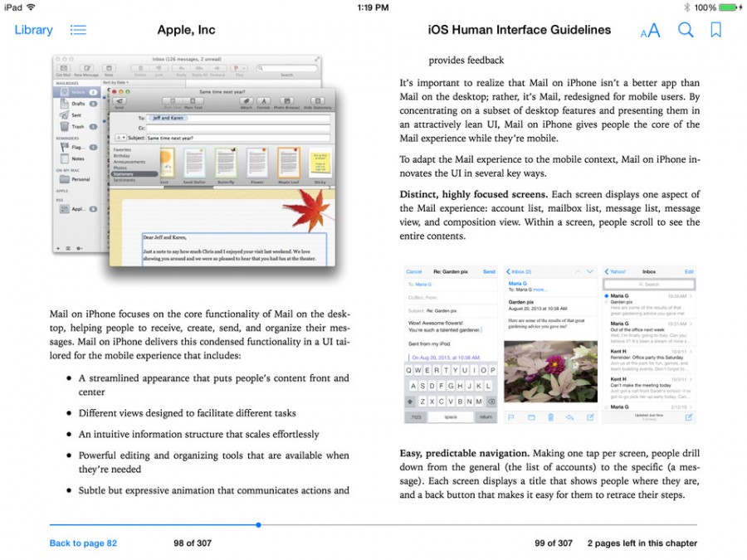Click the Attach paperclip icon in compose window
747x560 pixels.
(x=247, y=101)
